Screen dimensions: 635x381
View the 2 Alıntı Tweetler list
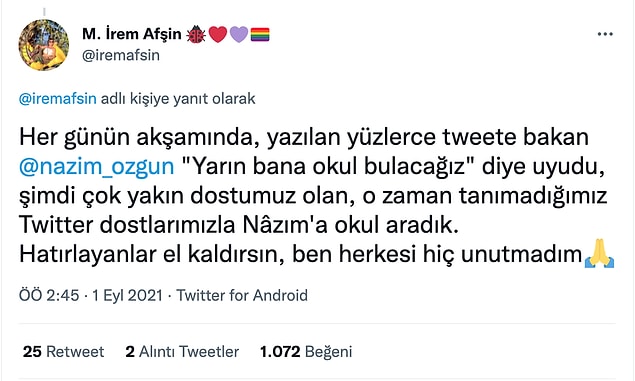tap(182, 351)
